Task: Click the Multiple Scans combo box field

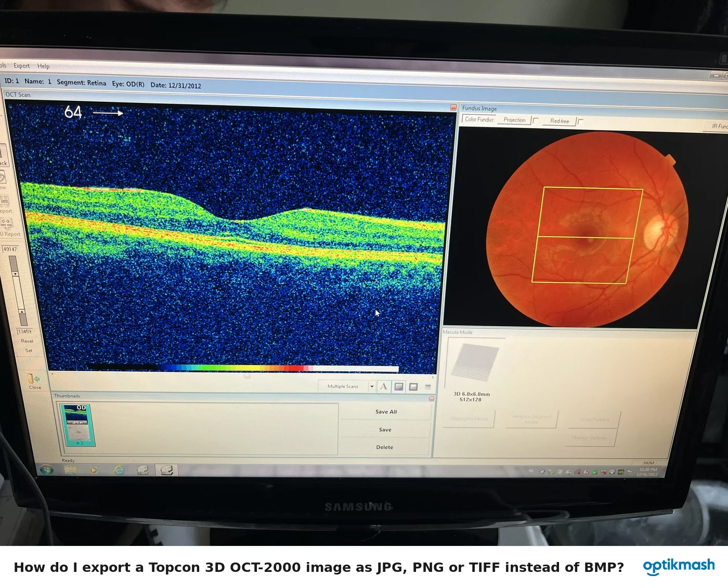Action: click(x=343, y=386)
